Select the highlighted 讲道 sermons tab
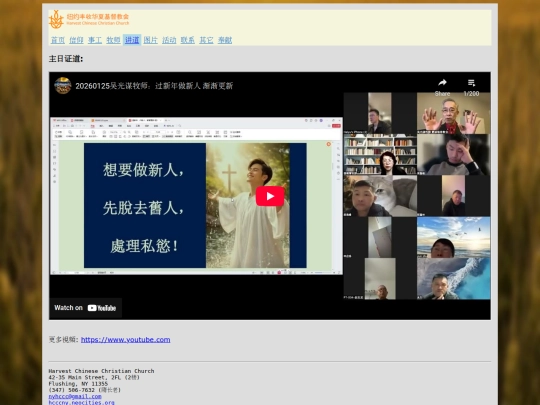The width and height of the screenshot is (540, 405). (x=132, y=40)
